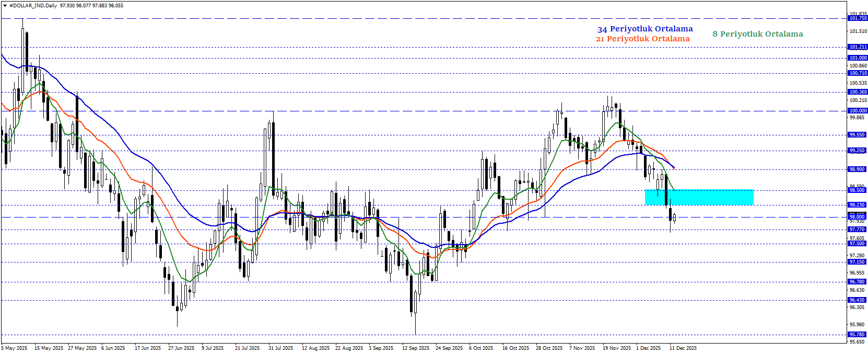Select the cyan highlighted rectangle zone
This screenshot has height=354, width=868.
[x=699, y=197]
